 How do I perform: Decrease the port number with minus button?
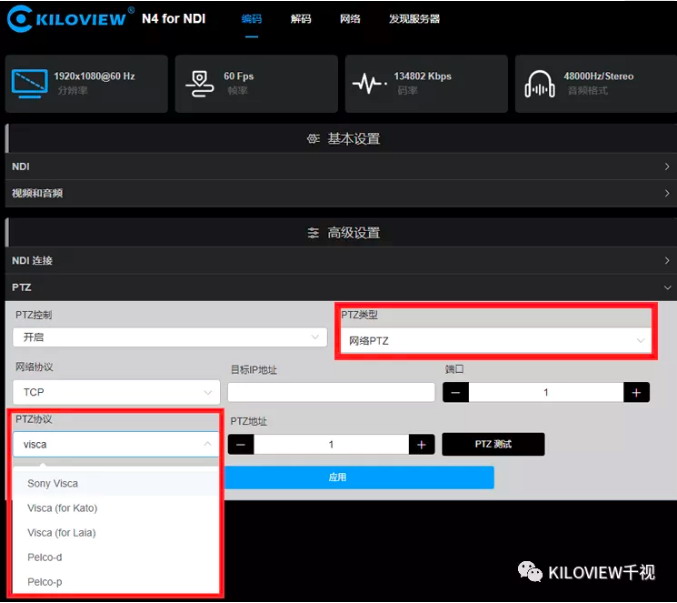(456, 392)
